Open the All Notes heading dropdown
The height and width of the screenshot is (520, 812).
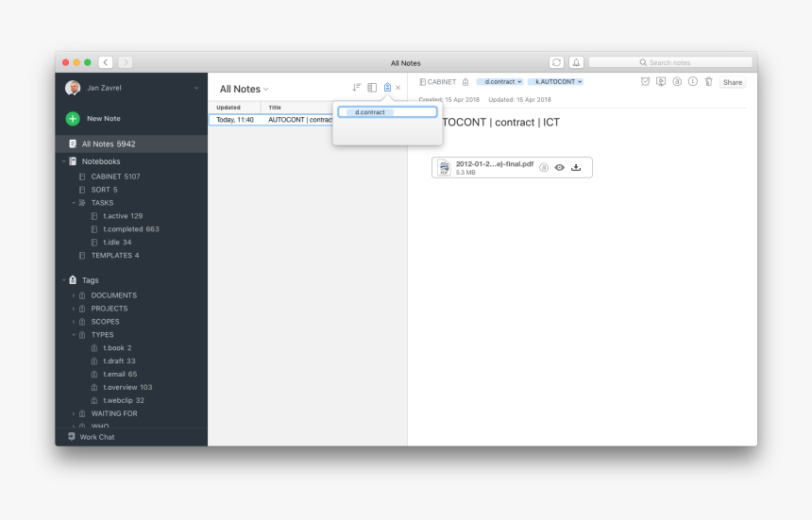(x=266, y=90)
